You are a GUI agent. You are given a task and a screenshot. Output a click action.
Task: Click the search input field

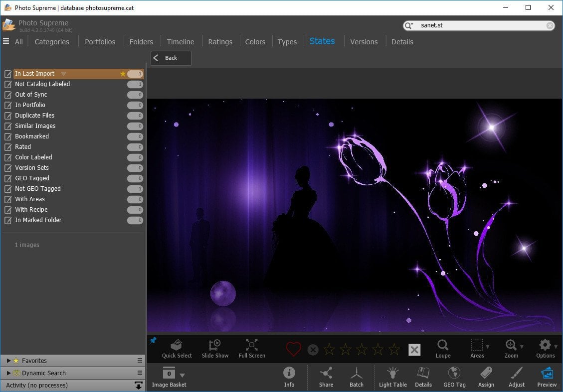coord(479,25)
